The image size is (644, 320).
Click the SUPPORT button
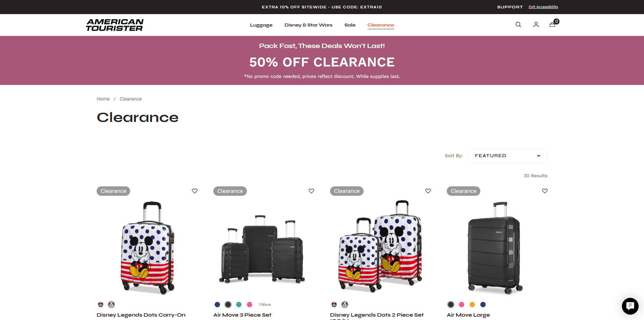pos(509,7)
